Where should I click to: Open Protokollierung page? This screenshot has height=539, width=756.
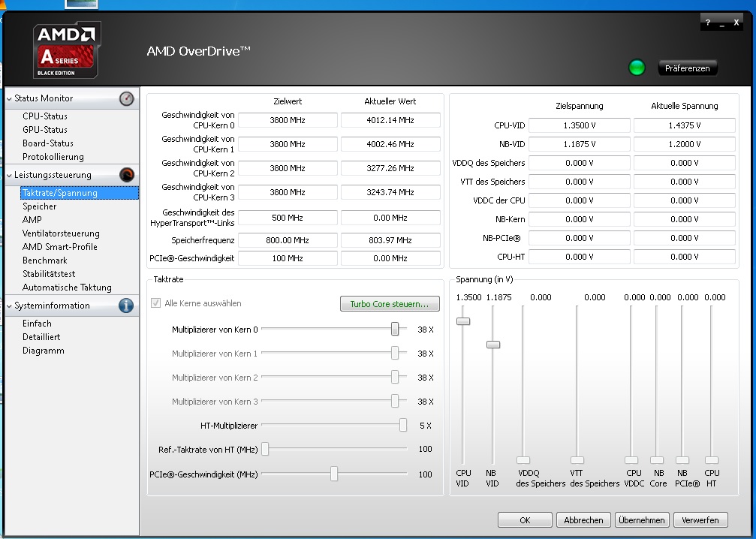(53, 157)
